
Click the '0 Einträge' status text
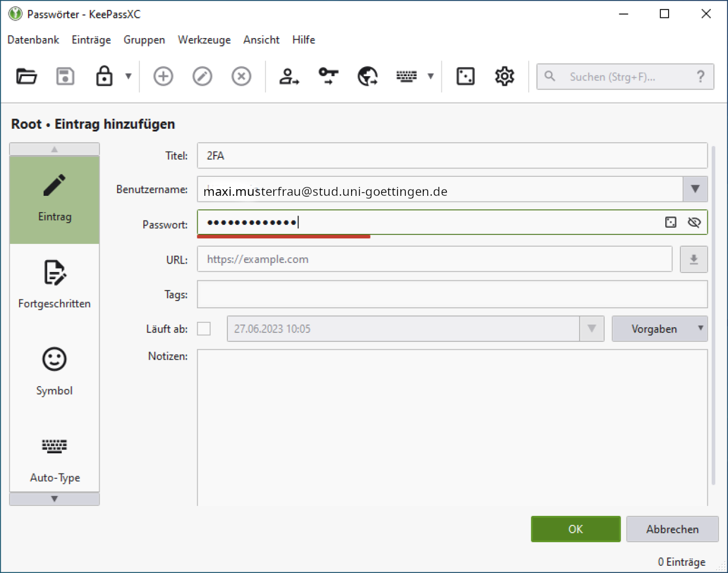tap(682, 562)
